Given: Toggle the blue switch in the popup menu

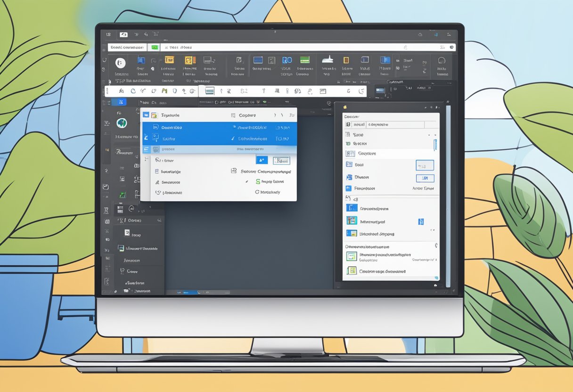Looking at the screenshot, I should [x=262, y=160].
